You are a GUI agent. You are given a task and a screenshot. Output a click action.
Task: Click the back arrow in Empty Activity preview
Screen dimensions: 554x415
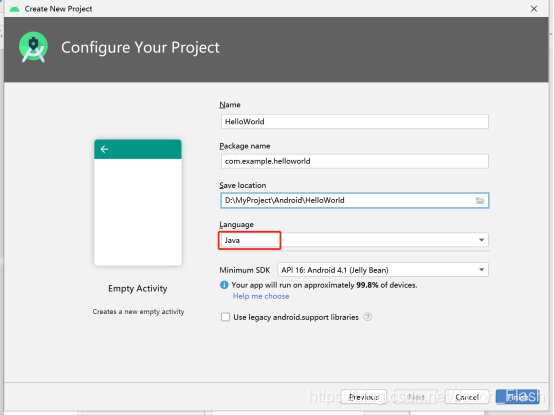[104, 149]
